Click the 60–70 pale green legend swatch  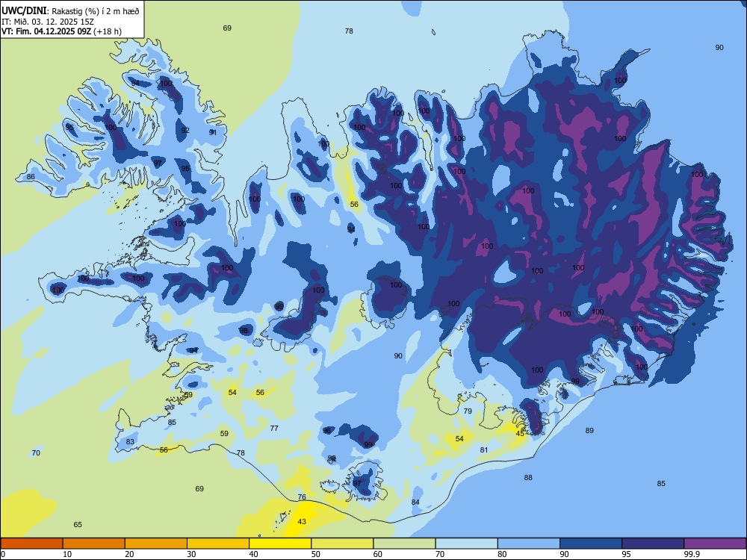(x=404, y=544)
